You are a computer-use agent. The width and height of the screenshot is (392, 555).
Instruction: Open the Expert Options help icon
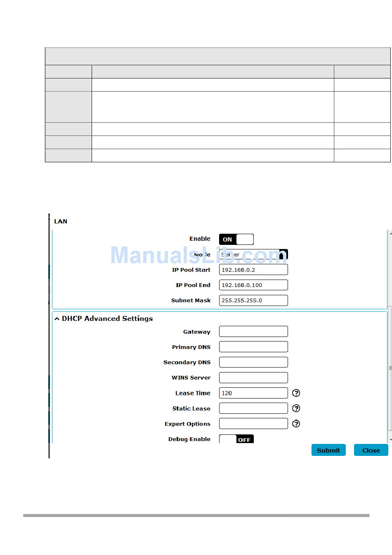(296, 424)
